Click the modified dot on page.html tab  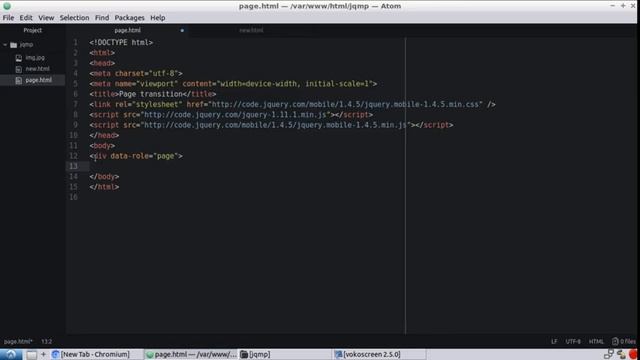[182, 30]
